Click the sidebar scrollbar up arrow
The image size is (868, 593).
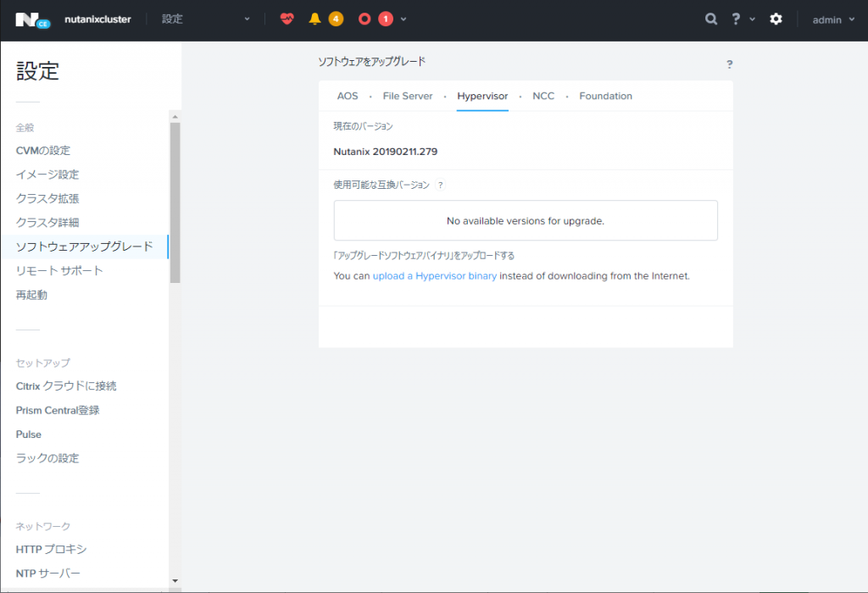[175, 117]
